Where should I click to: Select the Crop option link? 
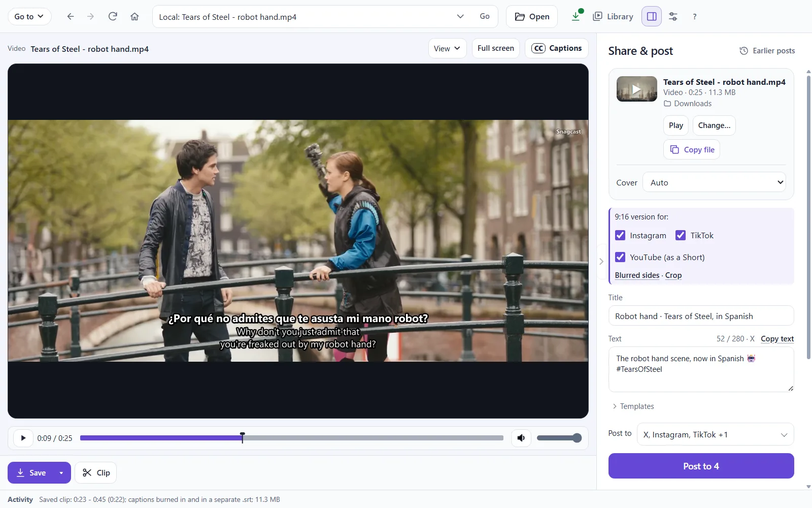(673, 275)
